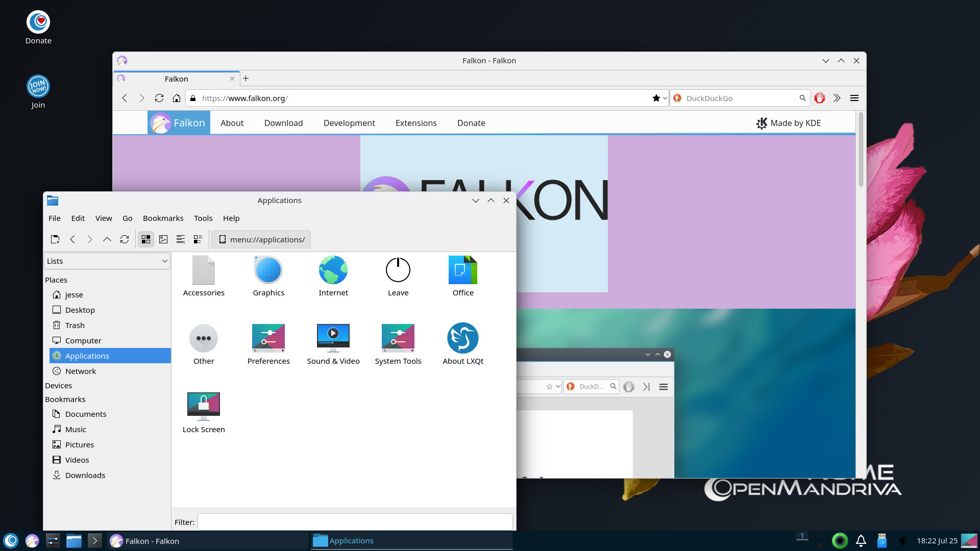Open the System Tools category
Image resolution: width=980 pixels, height=551 pixels.
click(x=398, y=338)
